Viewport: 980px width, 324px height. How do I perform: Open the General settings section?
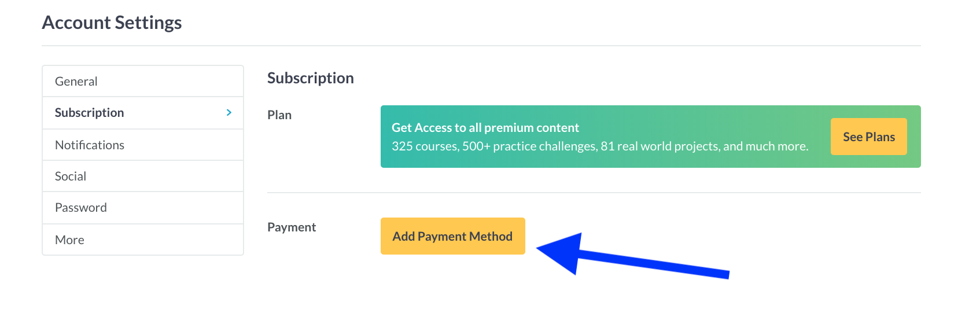pos(76,82)
